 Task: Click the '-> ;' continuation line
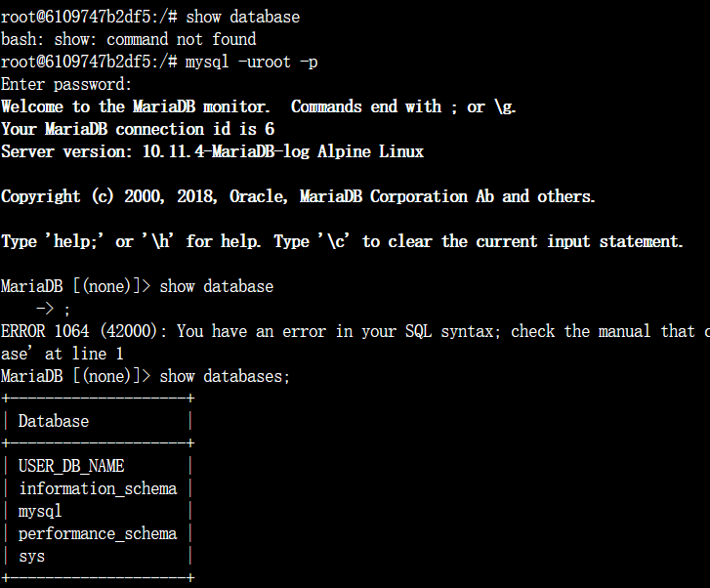point(54,309)
